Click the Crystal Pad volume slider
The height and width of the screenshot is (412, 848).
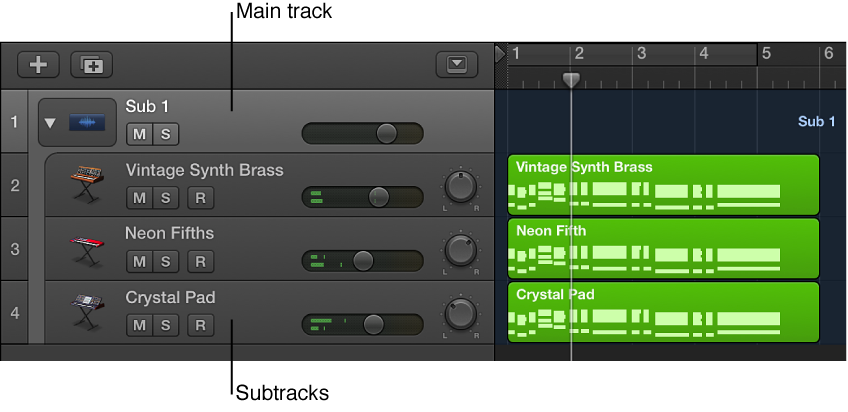pos(362,325)
